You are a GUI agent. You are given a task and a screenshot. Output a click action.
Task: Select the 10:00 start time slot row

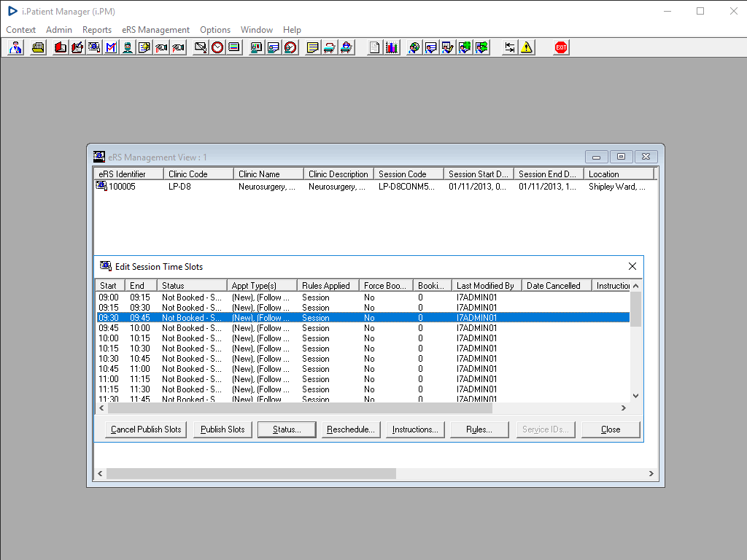pyautogui.click(x=363, y=338)
